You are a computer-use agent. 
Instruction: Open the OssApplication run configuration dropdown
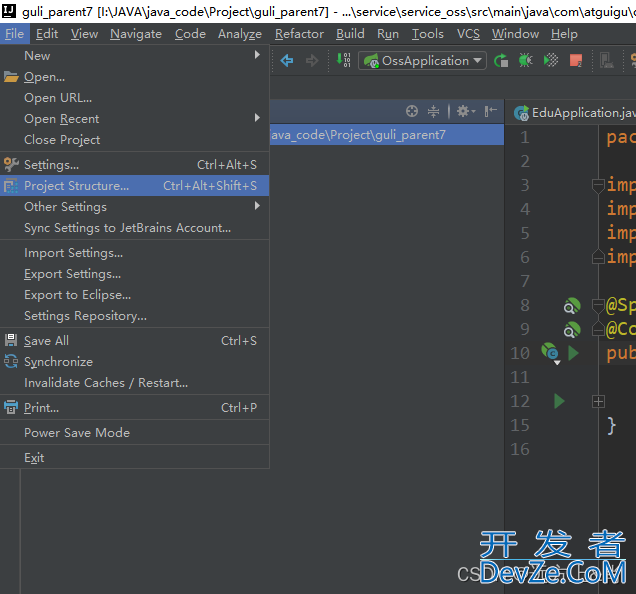click(x=422, y=61)
